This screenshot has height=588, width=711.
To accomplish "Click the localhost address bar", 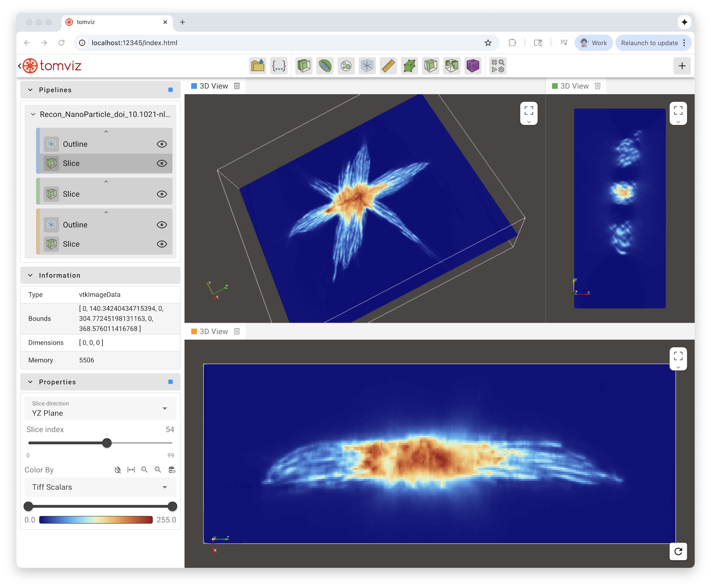I will click(287, 43).
